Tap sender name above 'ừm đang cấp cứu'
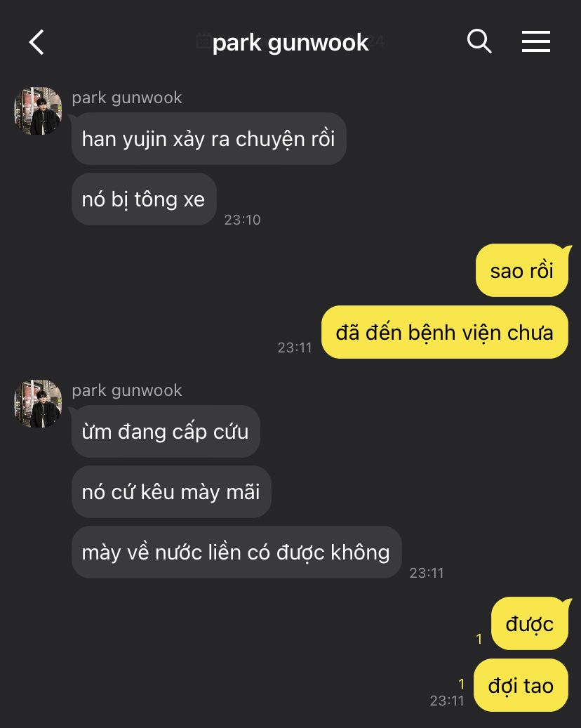 pyautogui.click(x=127, y=390)
